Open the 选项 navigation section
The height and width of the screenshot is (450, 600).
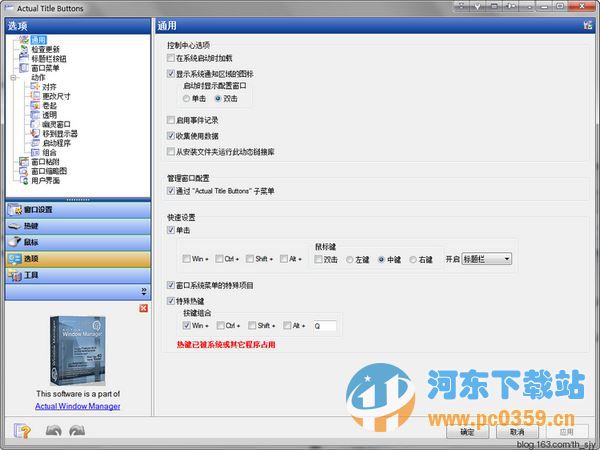point(78,259)
